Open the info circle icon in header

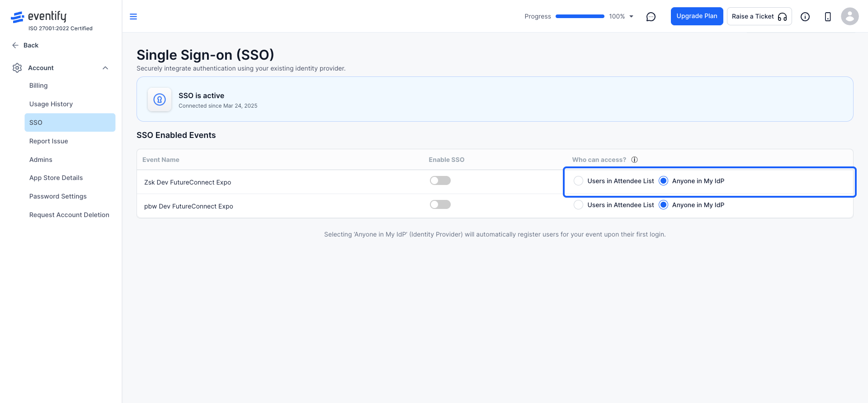pyautogui.click(x=805, y=17)
